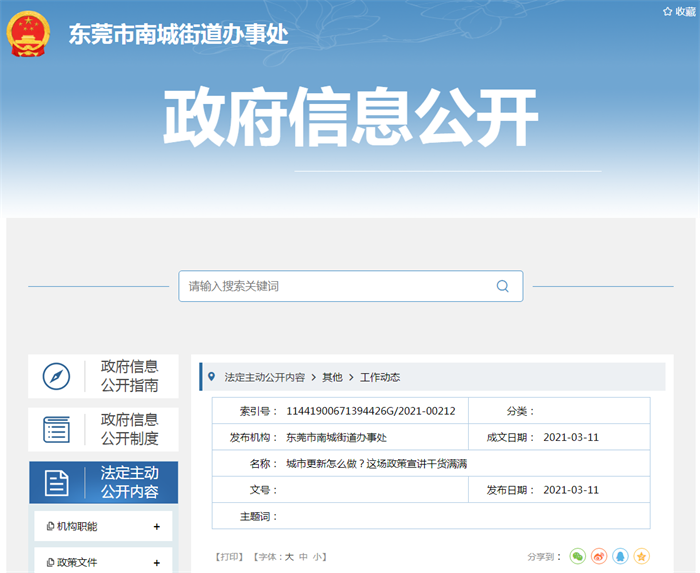Share to QQ via blue icon

click(x=620, y=556)
